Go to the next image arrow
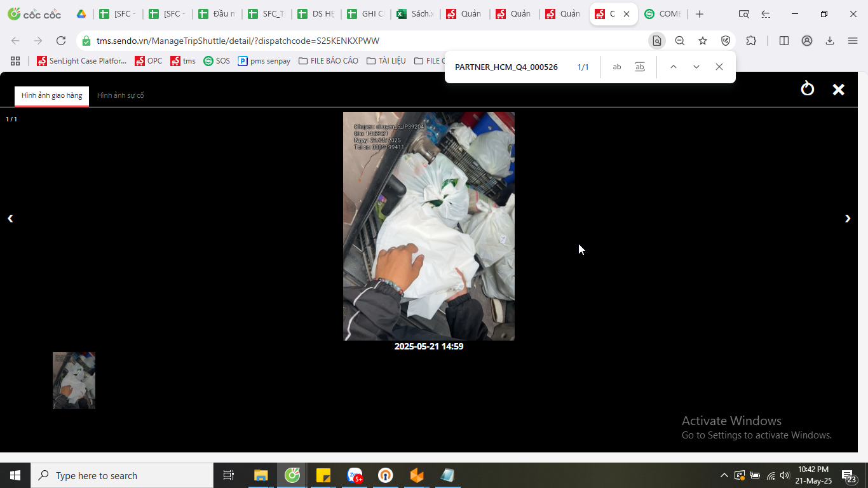 (x=847, y=219)
